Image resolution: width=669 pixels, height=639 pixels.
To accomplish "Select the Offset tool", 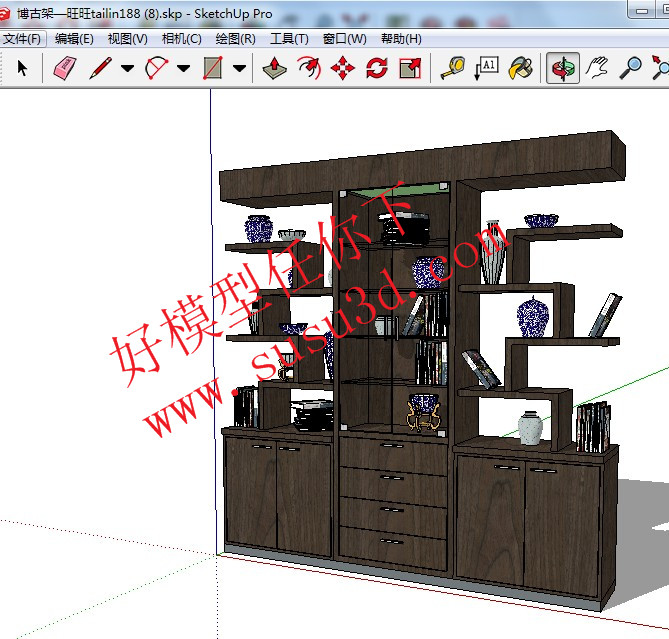I will coord(309,68).
